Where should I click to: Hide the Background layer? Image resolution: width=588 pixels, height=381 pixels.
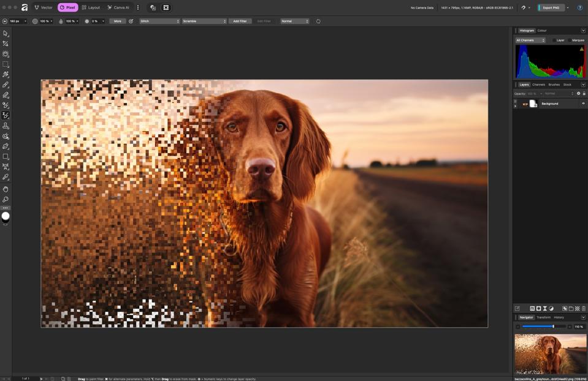pos(583,104)
